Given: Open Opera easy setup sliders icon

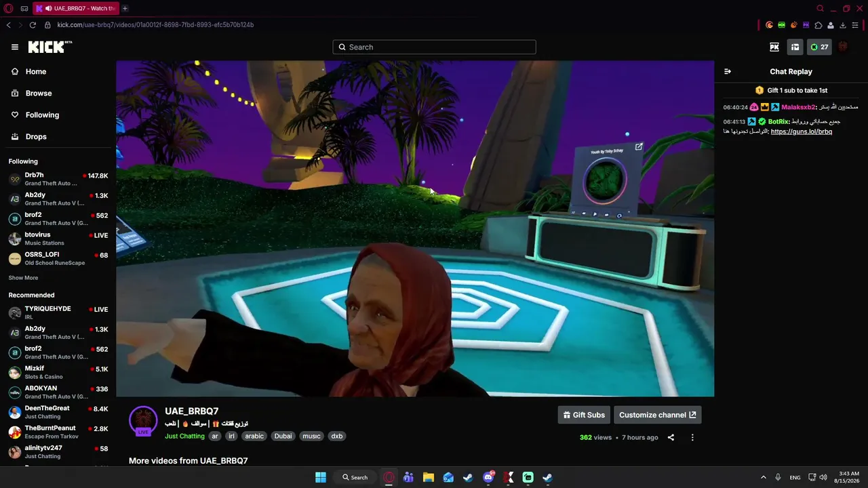Looking at the screenshot, I should (854, 25).
